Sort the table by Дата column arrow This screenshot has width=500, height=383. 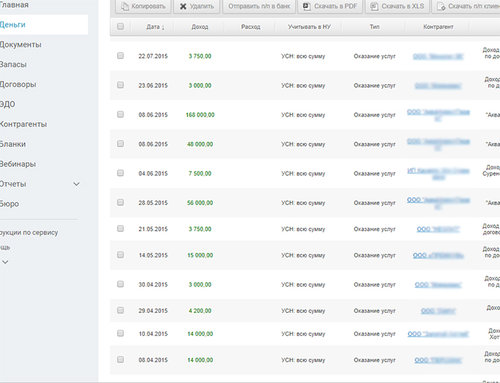(x=163, y=27)
